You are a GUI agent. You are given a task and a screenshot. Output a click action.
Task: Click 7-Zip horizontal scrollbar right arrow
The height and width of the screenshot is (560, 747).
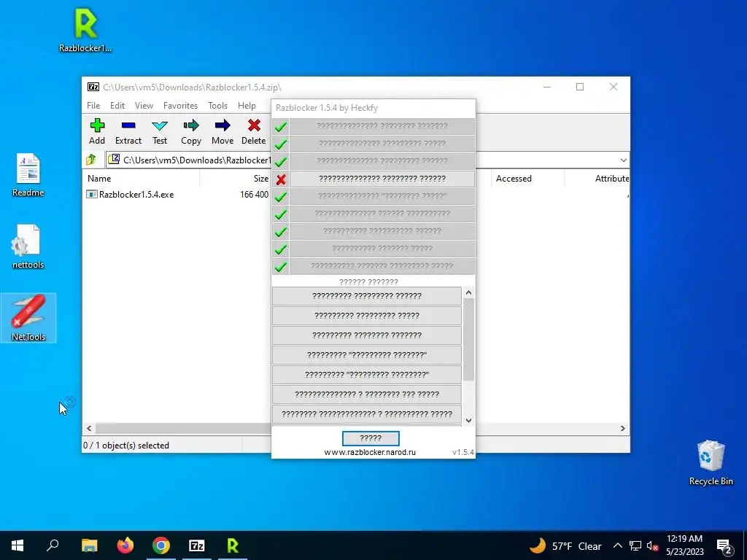click(623, 429)
